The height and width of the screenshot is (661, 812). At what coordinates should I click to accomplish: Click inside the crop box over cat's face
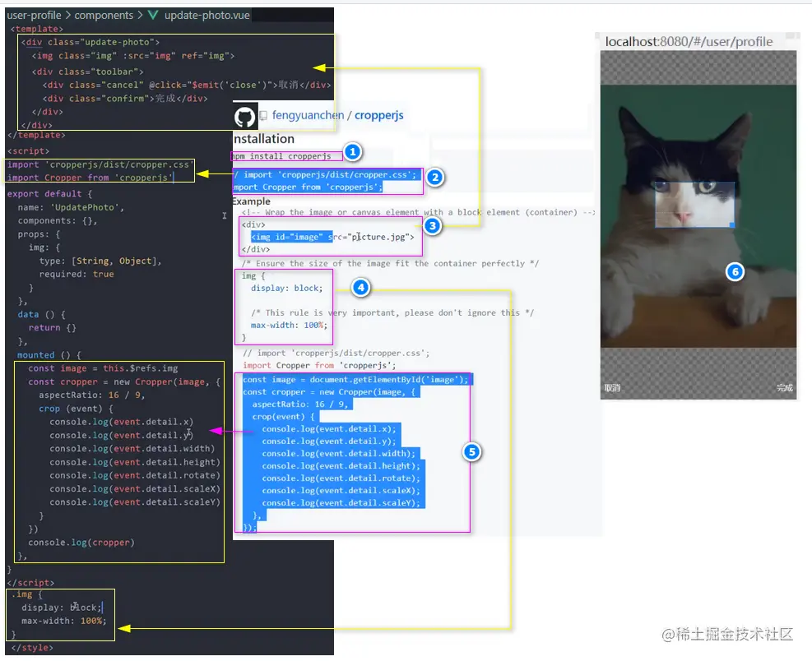coord(694,205)
